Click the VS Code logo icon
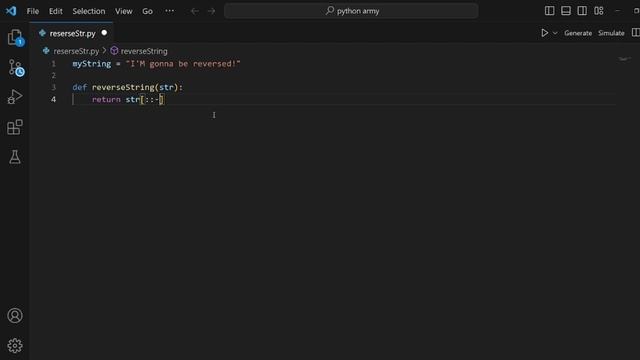 11,11
